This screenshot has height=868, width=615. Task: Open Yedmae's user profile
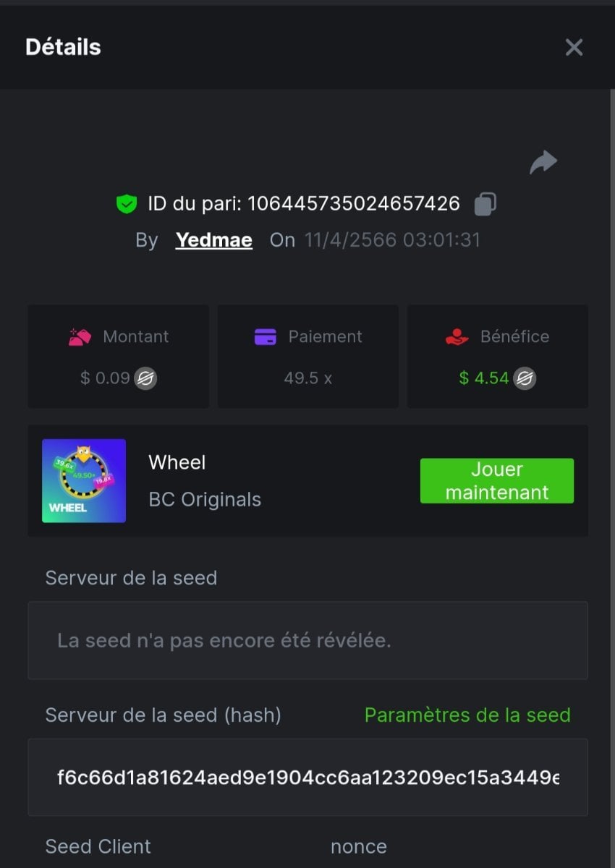[x=213, y=240]
